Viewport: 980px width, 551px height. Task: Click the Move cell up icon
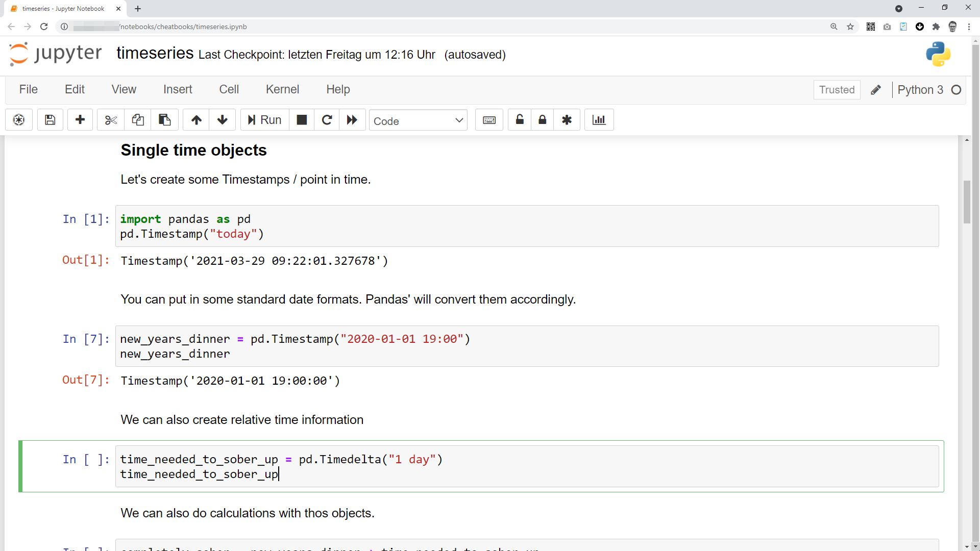(x=196, y=120)
